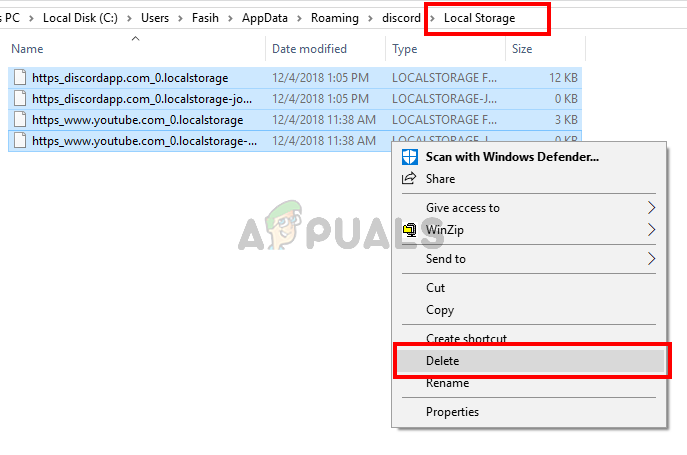Go to Fasih folder in breadcrumb
Viewport: 687px width, 455px height.
click(205, 18)
